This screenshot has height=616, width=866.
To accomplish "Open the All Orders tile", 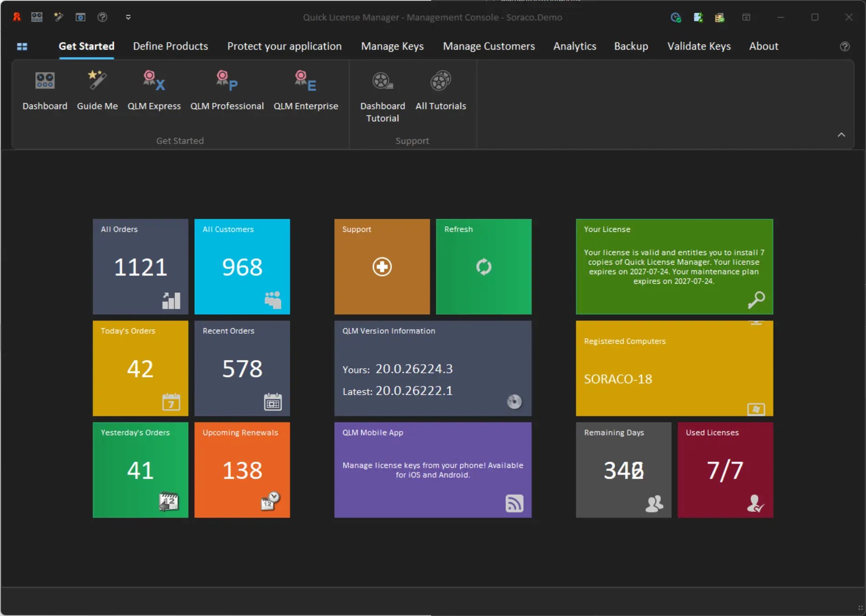I will pos(141,267).
